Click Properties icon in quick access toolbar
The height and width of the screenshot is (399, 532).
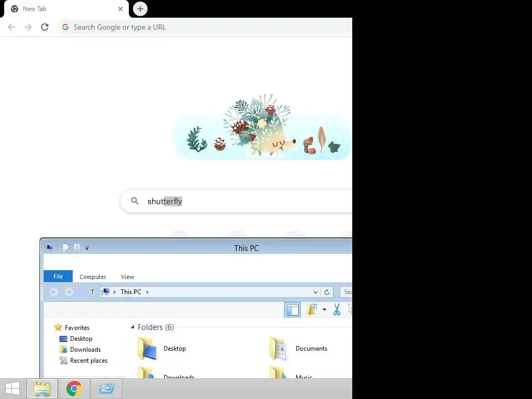66,248
